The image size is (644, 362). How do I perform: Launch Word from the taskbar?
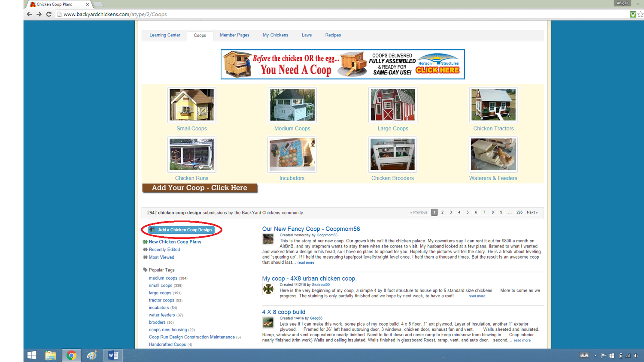[x=113, y=355]
